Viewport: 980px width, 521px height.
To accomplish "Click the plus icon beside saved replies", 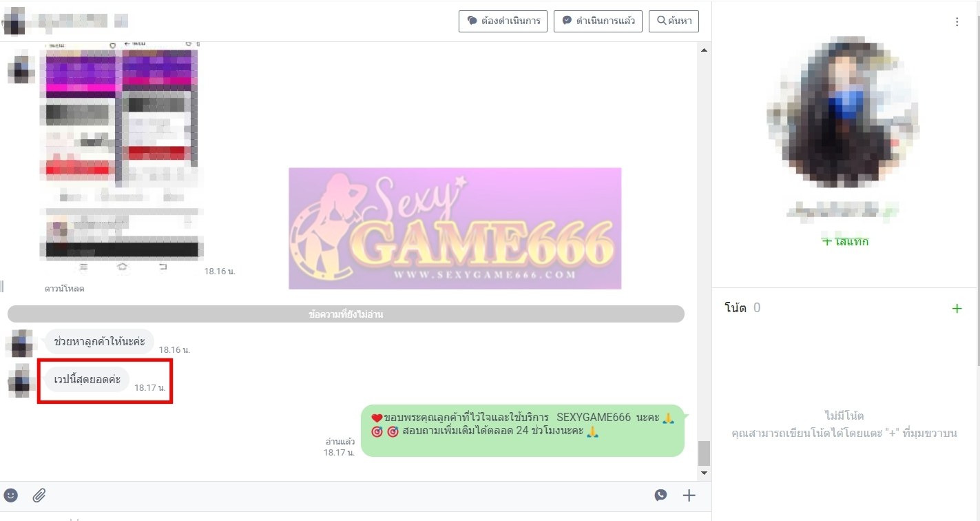I will click(689, 495).
